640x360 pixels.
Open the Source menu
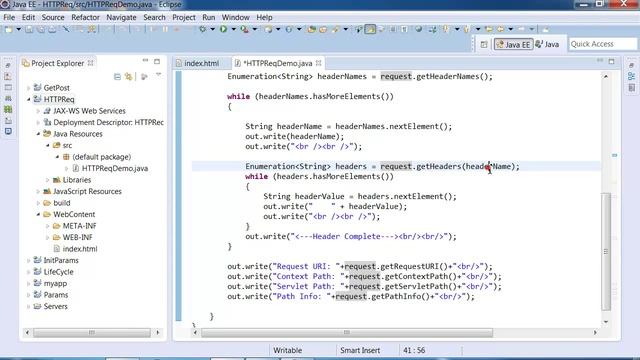[x=53, y=18]
